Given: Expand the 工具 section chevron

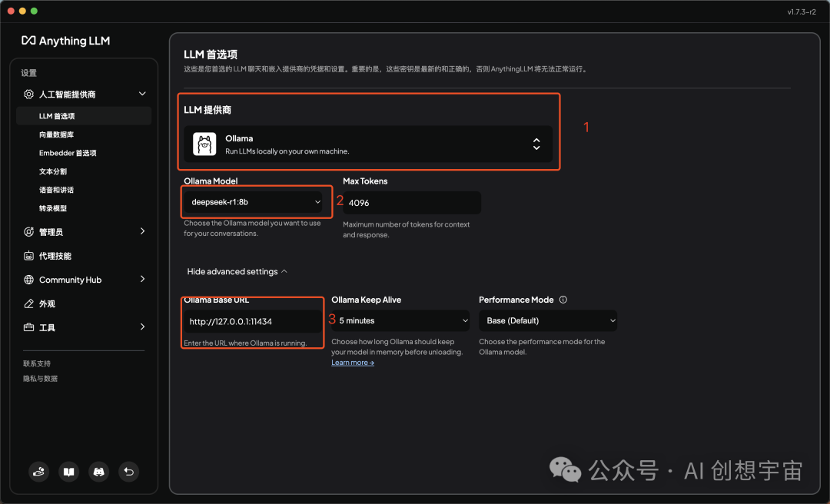Looking at the screenshot, I should point(142,327).
